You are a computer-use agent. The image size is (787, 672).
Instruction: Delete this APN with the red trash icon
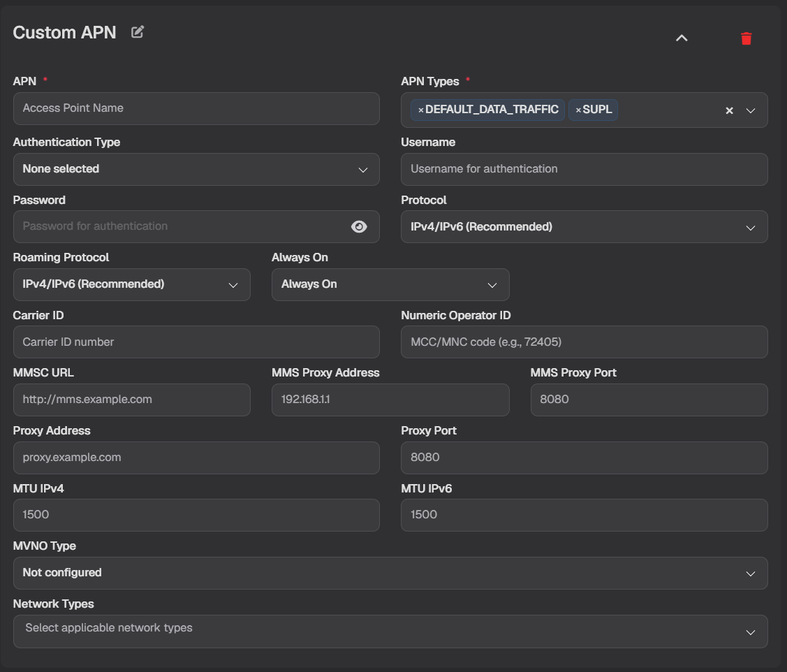point(746,38)
